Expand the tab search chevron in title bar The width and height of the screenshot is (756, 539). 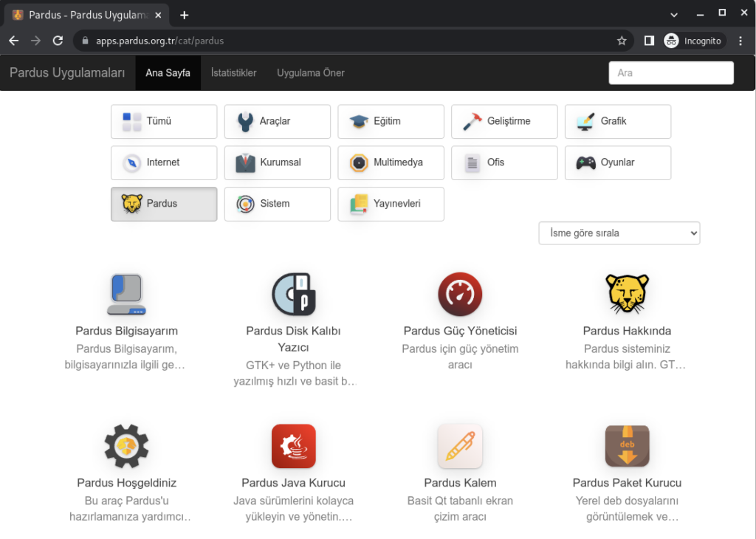point(674,15)
